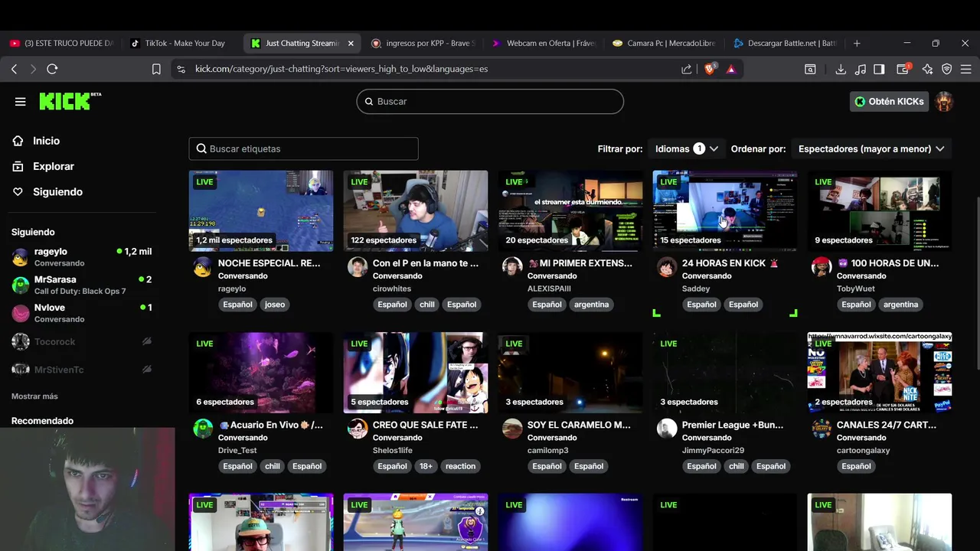Expand the Idiomas filter dropdown

tap(686, 148)
